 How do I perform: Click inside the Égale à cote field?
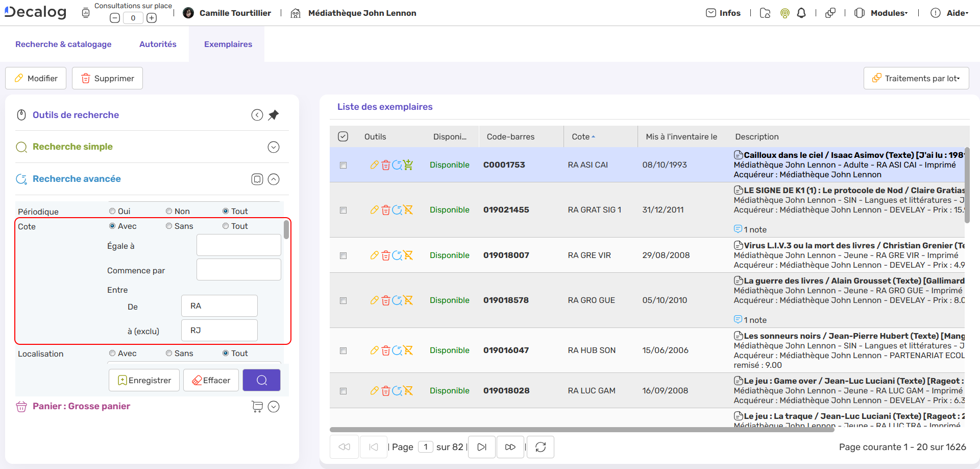point(238,245)
